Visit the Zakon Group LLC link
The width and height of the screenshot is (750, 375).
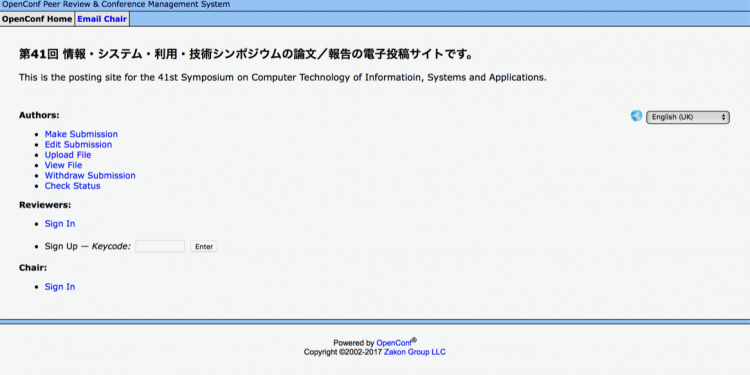tap(415, 352)
